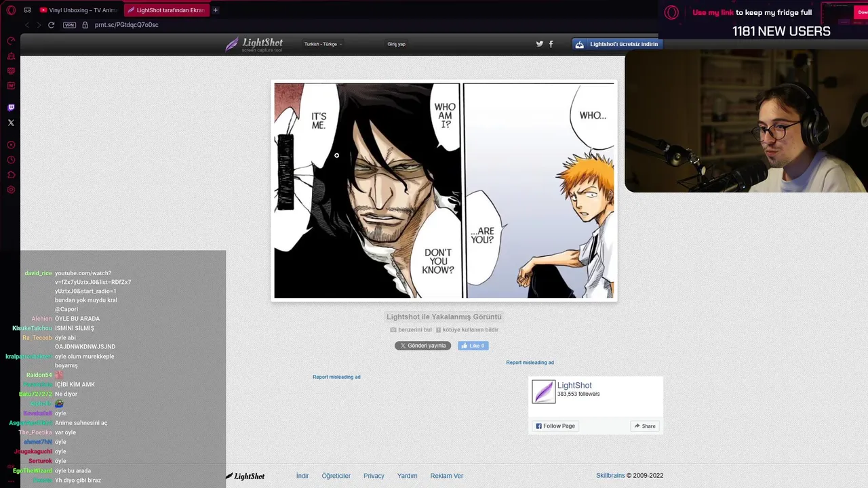868x488 pixels.
Task: Open the Privacy footer link
Action: click(374, 476)
